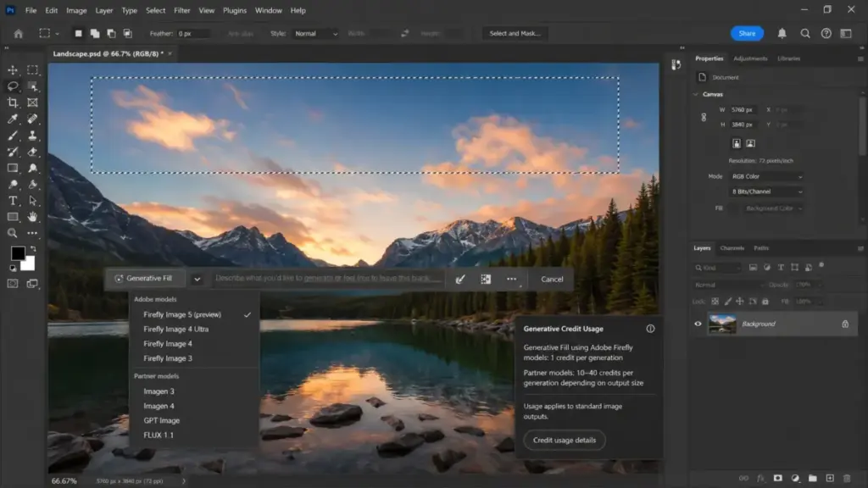Viewport: 868px width, 488px height.
Task: Select the Hand tool
Action: [x=33, y=217]
